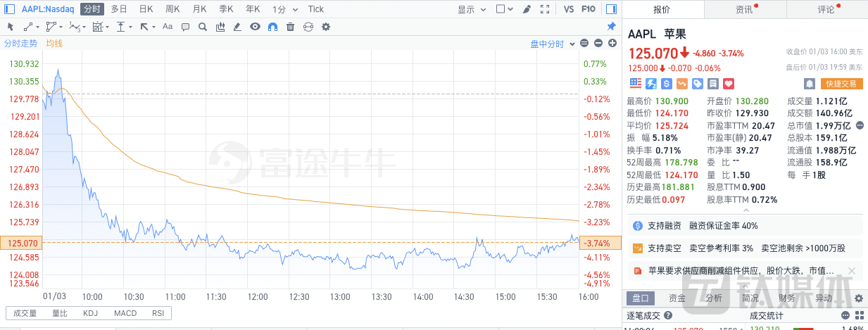
Task: Open the 显示 display dropdown
Action: click(470, 9)
